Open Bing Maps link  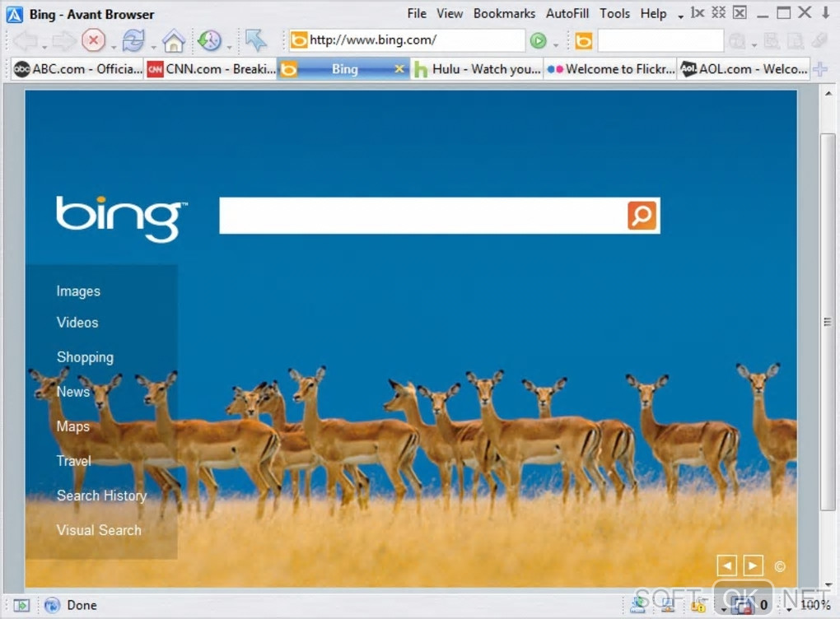click(x=72, y=426)
